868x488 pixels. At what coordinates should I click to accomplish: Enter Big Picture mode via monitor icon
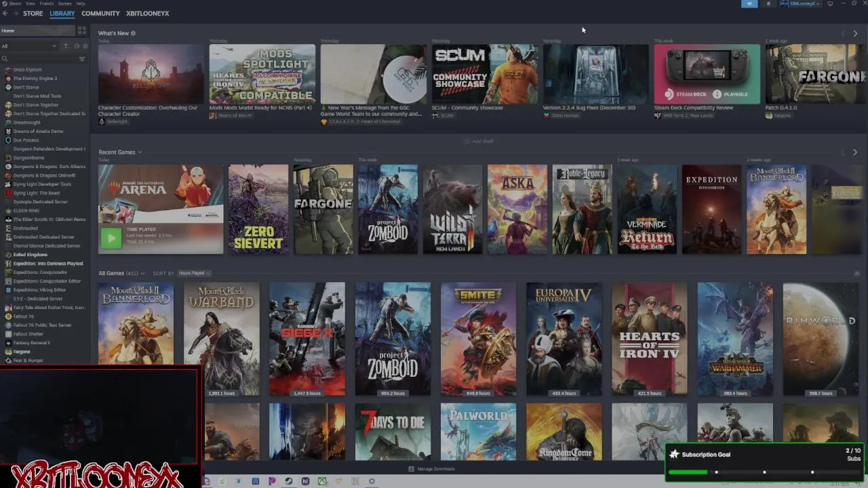(x=830, y=3)
